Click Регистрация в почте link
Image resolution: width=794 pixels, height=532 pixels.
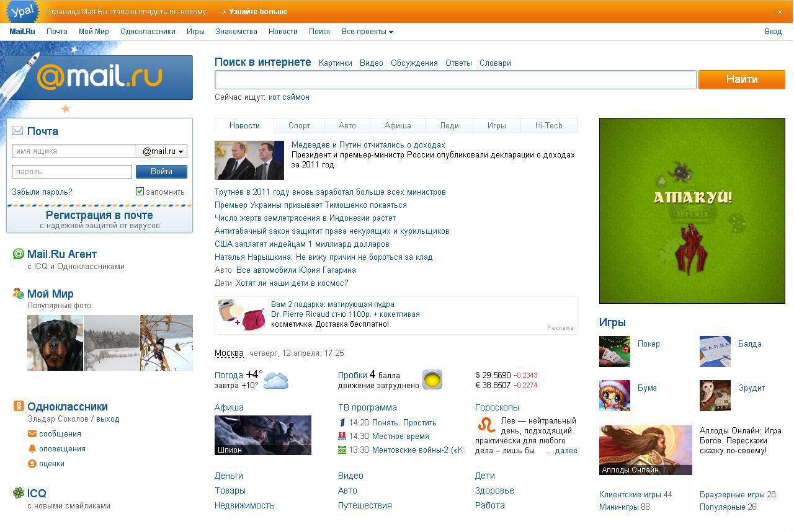tap(99, 215)
